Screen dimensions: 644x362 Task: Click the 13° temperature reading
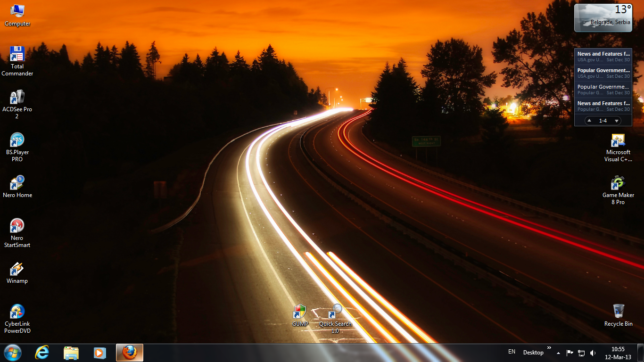click(x=622, y=9)
